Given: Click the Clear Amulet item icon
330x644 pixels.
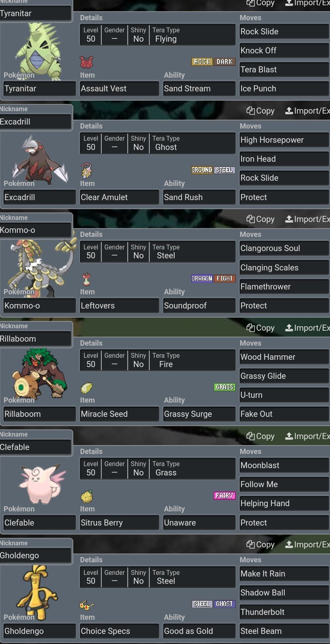Looking at the screenshot, I should point(87,171).
